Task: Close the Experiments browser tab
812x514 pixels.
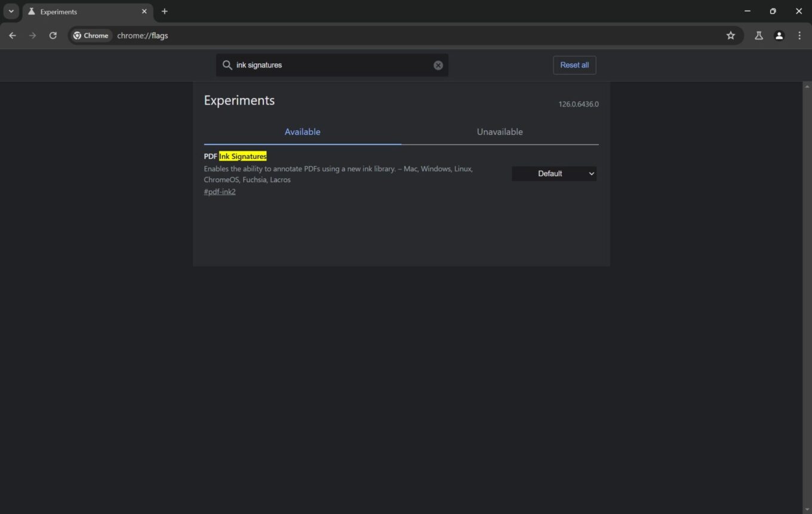Action: pos(144,11)
